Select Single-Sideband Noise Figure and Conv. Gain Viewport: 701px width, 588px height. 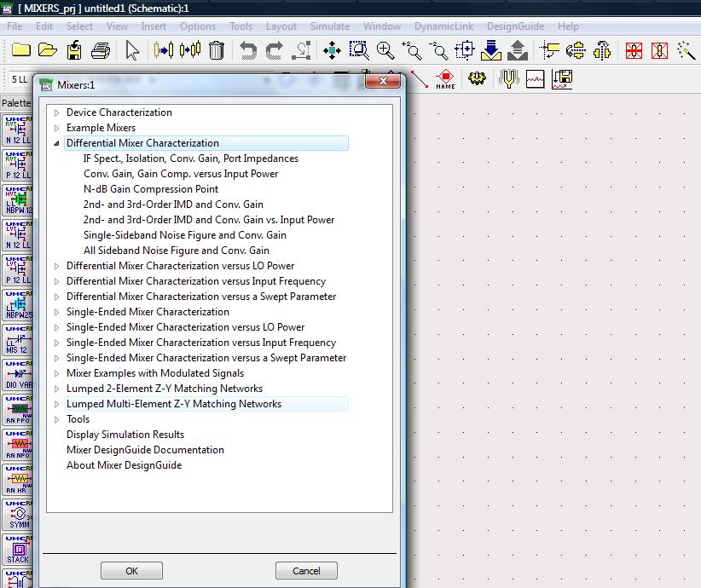click(185, 235)
